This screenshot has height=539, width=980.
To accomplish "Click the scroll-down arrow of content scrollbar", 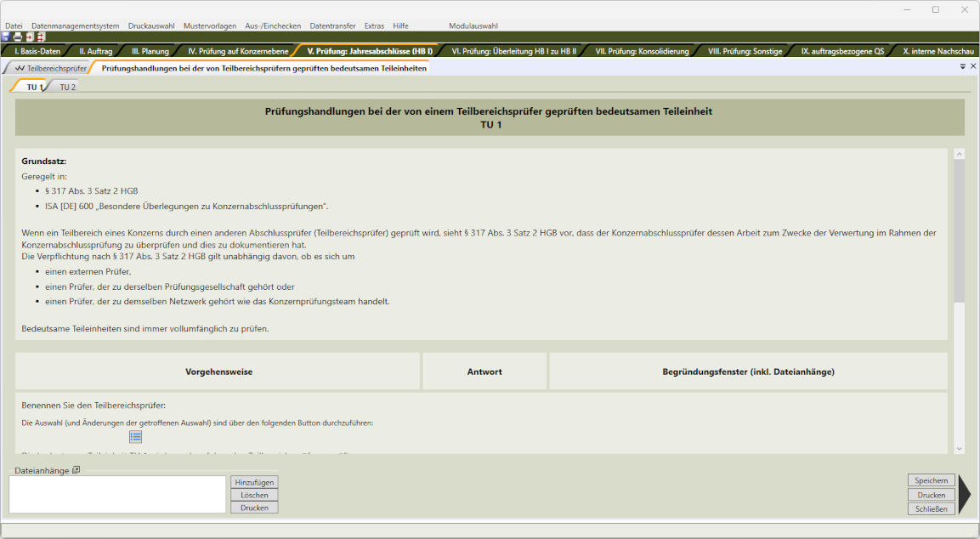I will (959, 448).
